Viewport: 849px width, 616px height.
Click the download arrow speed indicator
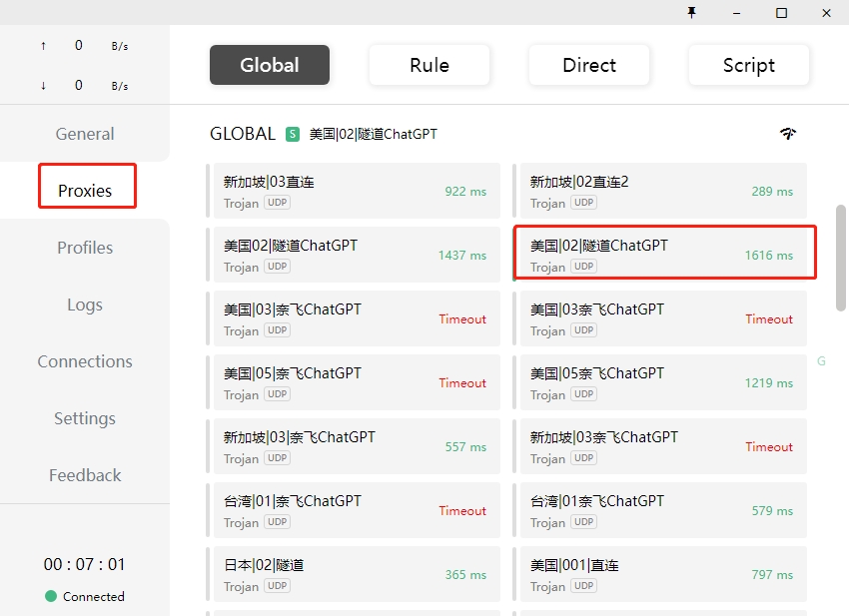[43, 86]
